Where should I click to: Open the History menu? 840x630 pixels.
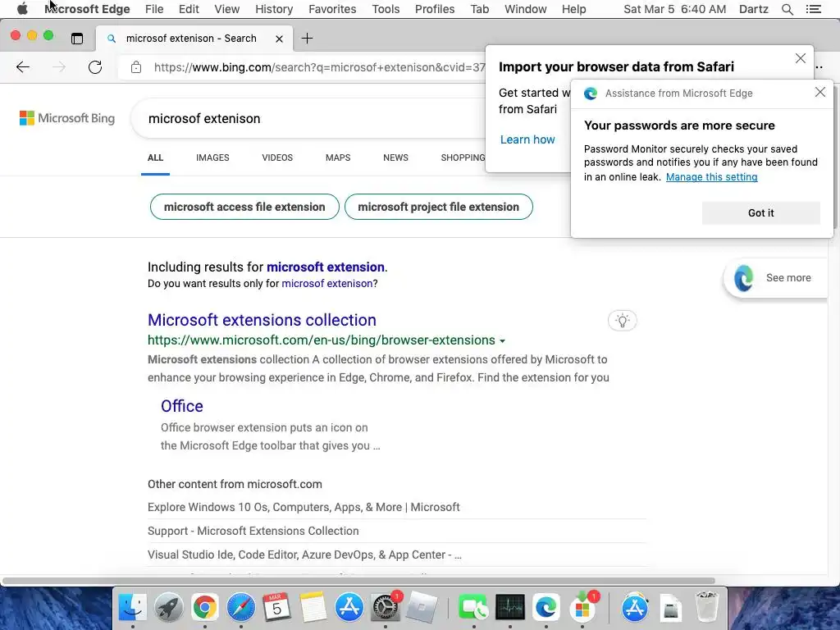pos(274,9)
